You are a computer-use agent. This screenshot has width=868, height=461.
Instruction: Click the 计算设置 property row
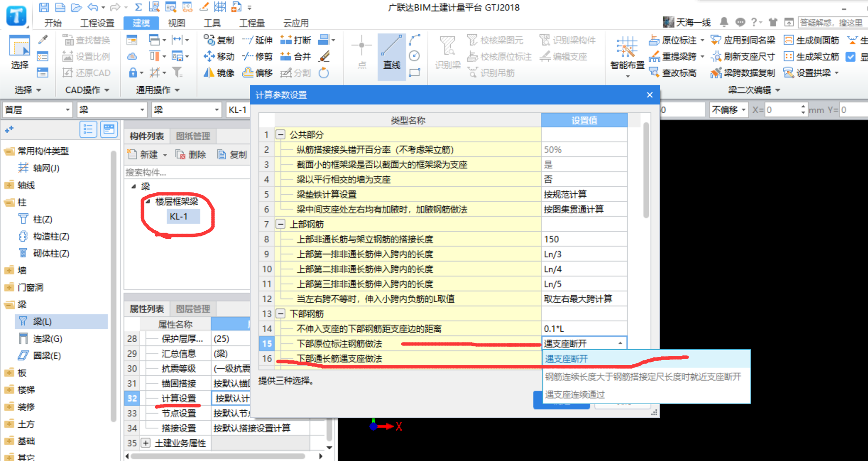[187, 398]
